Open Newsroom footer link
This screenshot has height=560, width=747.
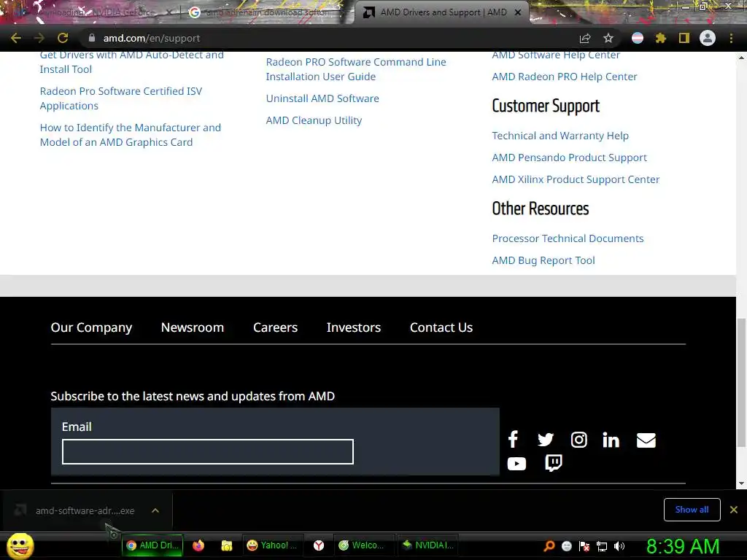(x=193, y=327)
